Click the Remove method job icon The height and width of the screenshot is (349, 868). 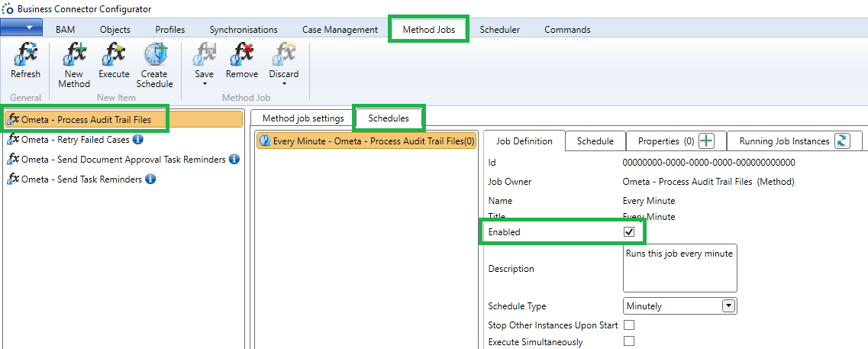(x=242, y=54)
